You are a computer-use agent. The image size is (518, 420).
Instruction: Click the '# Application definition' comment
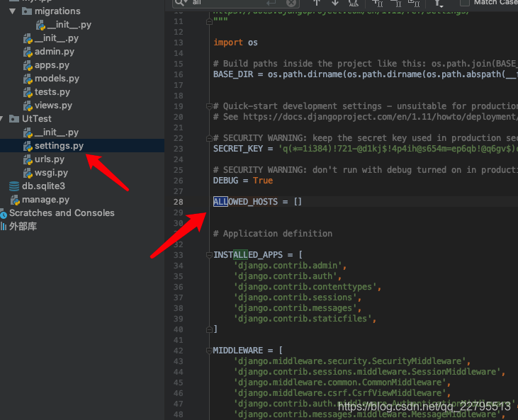coord(273,234)
